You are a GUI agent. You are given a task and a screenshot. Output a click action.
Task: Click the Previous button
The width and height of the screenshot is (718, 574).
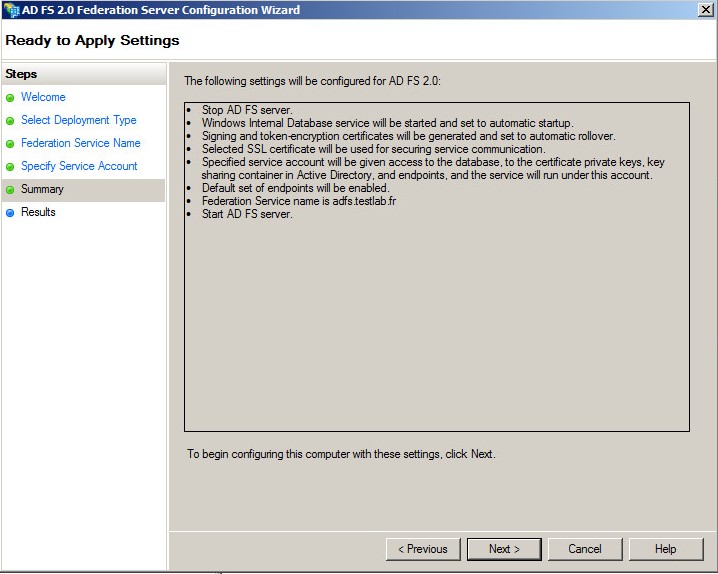click(423, 549)
